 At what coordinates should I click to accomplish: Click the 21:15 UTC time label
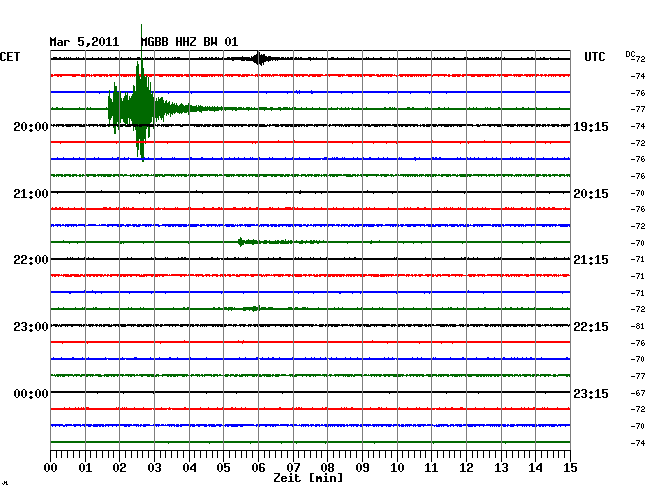591,260
